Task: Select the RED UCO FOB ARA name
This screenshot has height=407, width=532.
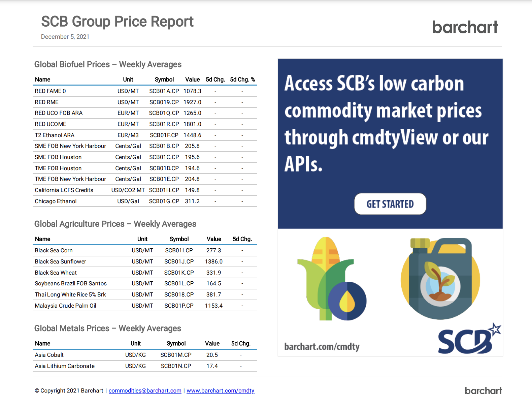Action: coord(59,113)
